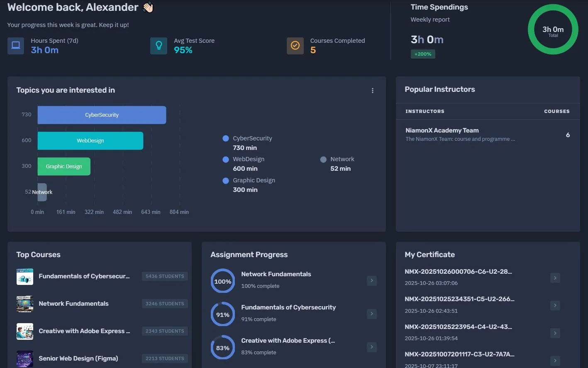Viewport: 588px width, 368px height.
Task: Open Senior Web Design (Figma) course
Action: coord(78,358)
